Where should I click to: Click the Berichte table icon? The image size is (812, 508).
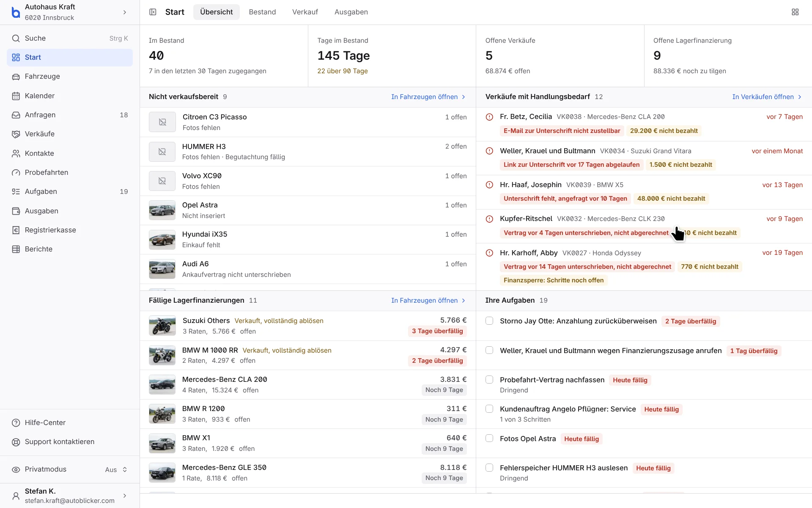[16, 249]
